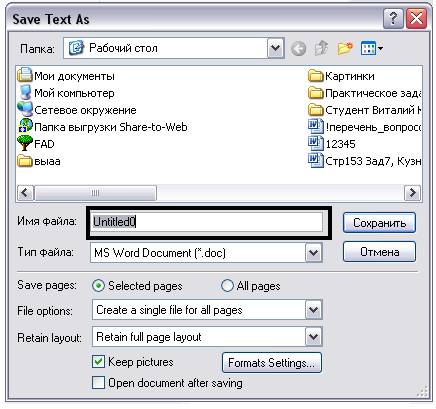Select the FAD tree icon
This screenshot has width=436, height=409.
tap(25, 143)
